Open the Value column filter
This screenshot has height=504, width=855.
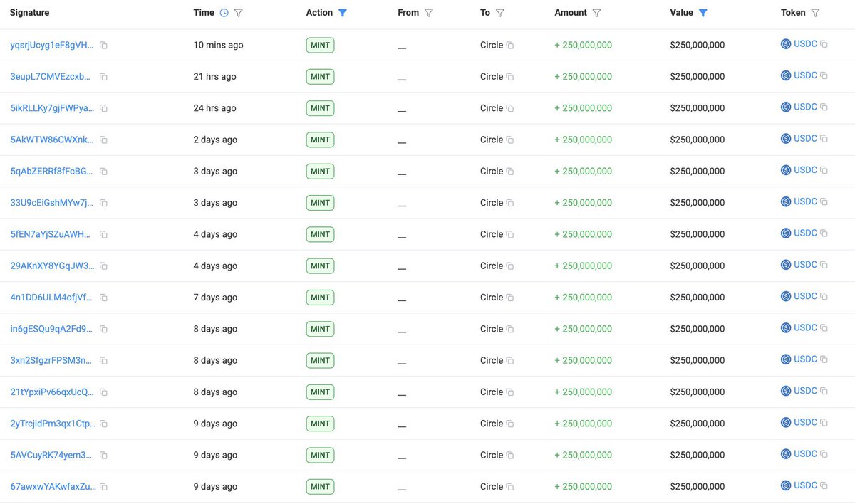[x=703, y=13]
